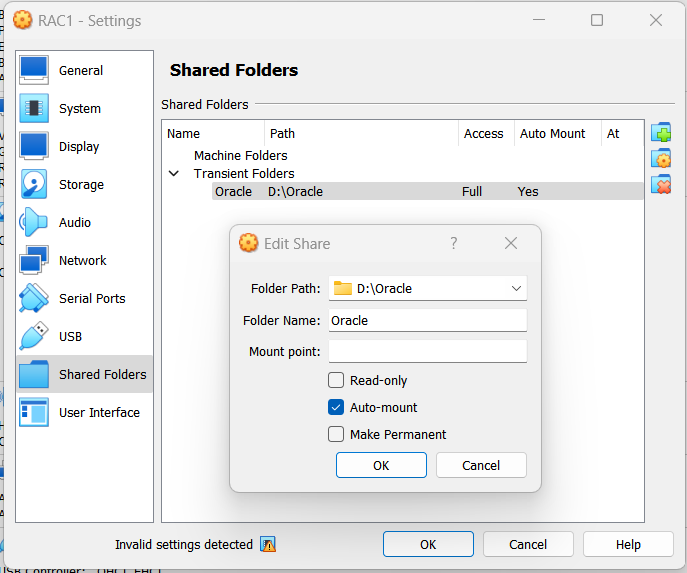The width and height of the screenshot is (687, 573).
Task: Click Cancel in the Settings window
Action: tap(528, 544)
